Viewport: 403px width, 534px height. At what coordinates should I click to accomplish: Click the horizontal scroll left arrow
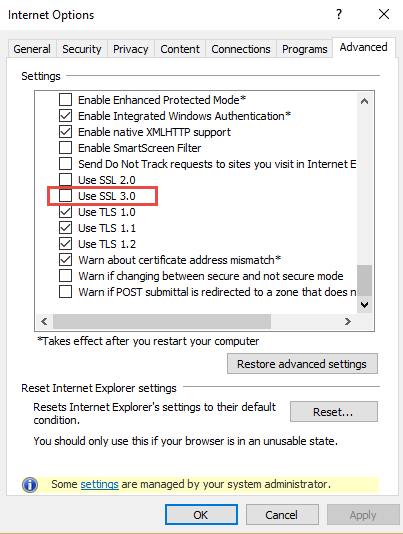click(44, 321)
